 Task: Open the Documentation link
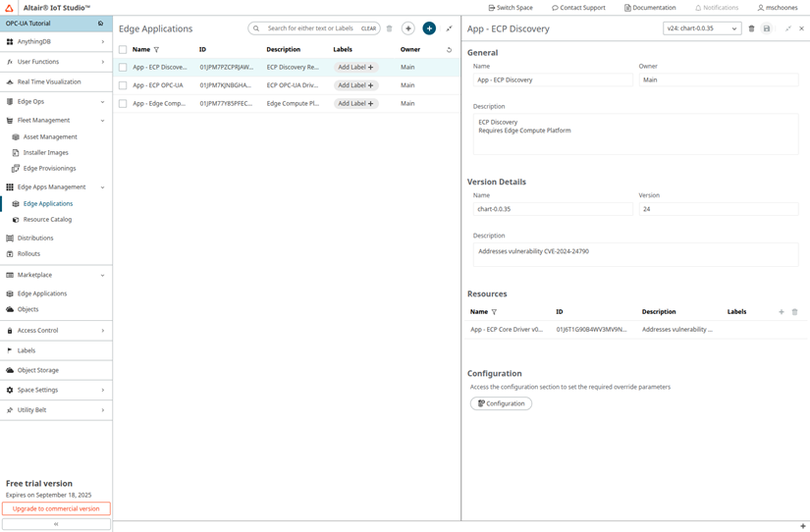[650, 8]
